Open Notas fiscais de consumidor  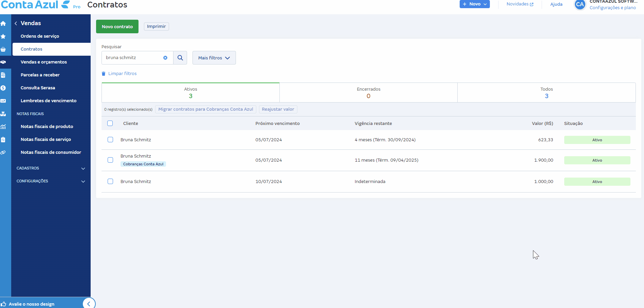click(51, 152)
